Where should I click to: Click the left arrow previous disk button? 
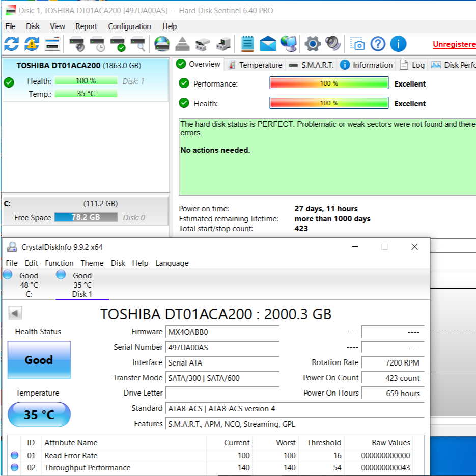[x=15, y=313]
